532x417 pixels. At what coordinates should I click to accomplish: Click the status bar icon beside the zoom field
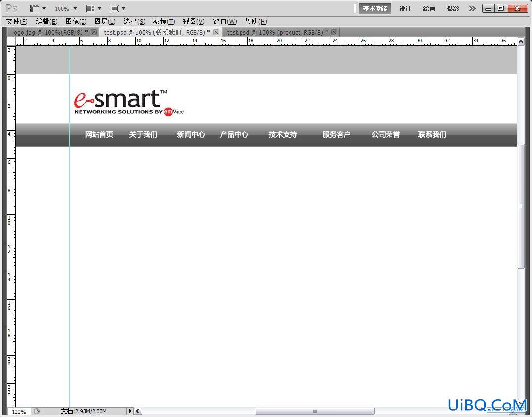pos(36,411)
